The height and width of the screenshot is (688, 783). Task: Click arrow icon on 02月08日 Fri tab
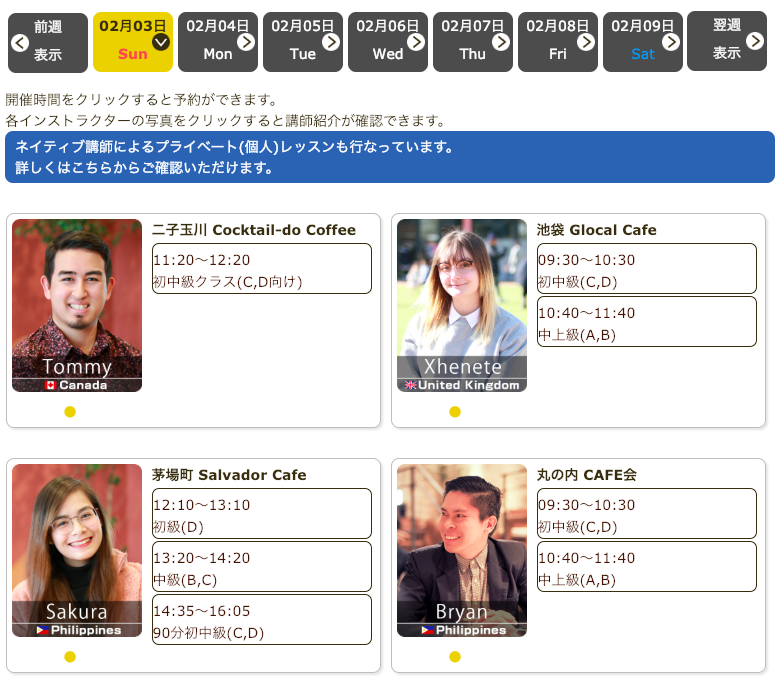pyautogui.click(x=586, y=42)
